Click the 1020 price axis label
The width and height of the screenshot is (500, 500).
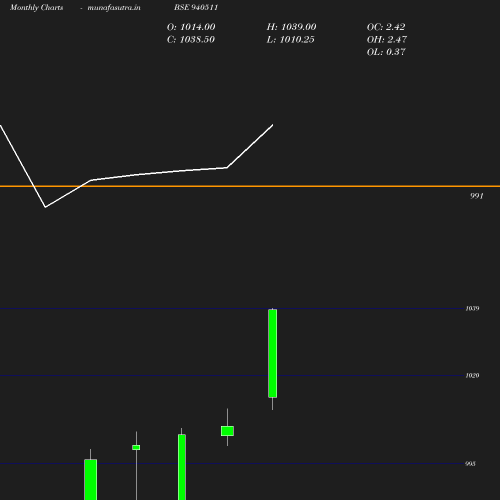point(472,376)
